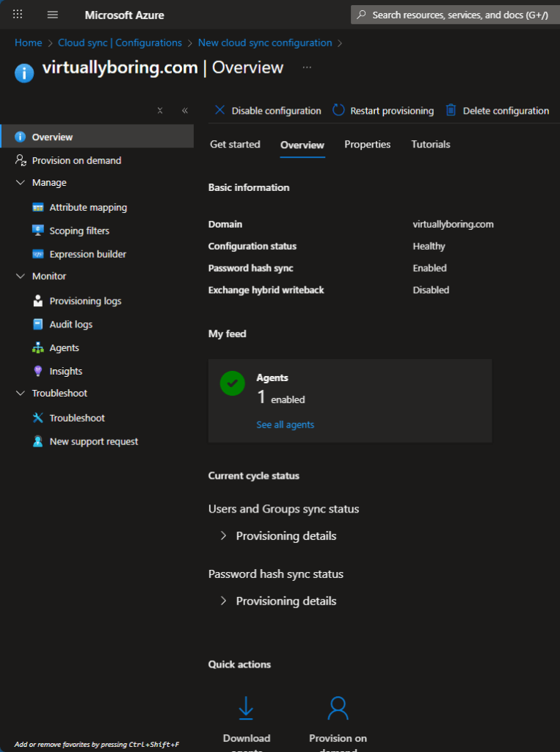Viewport: 560px width, 752px height.
Task: Open Provisioning logs page
Action: (86, 301)
